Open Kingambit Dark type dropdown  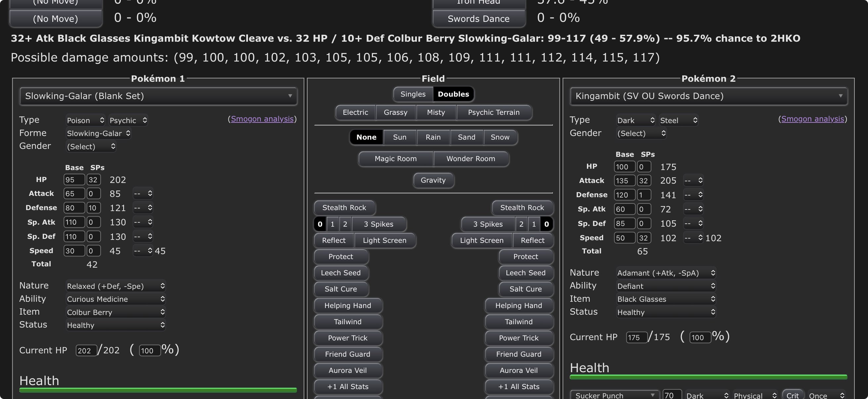coord(636,120)
